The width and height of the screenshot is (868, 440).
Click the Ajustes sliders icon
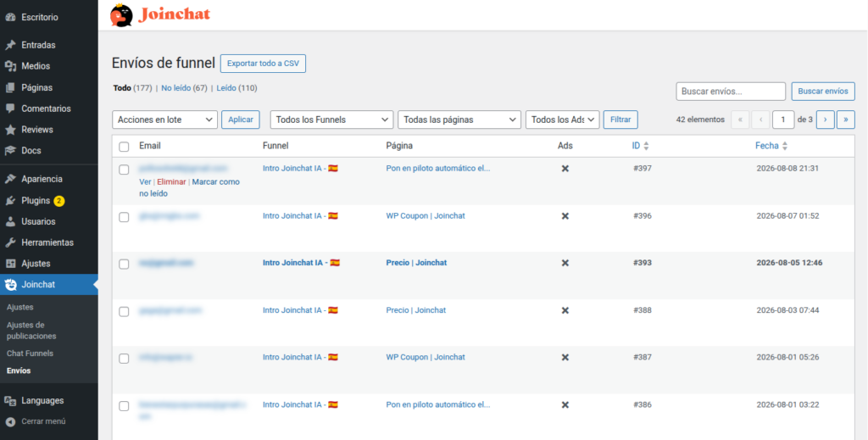coord(10,264)
